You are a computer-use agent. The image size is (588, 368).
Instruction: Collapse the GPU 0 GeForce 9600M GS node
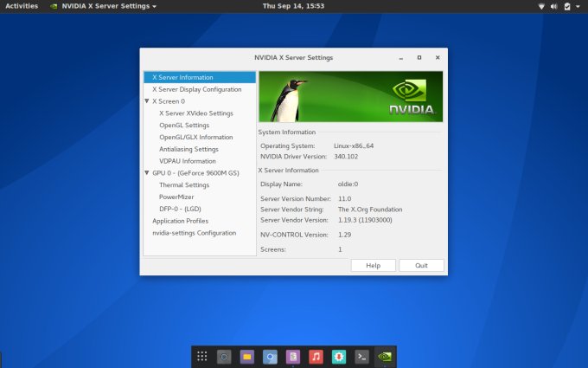point(147,172)
